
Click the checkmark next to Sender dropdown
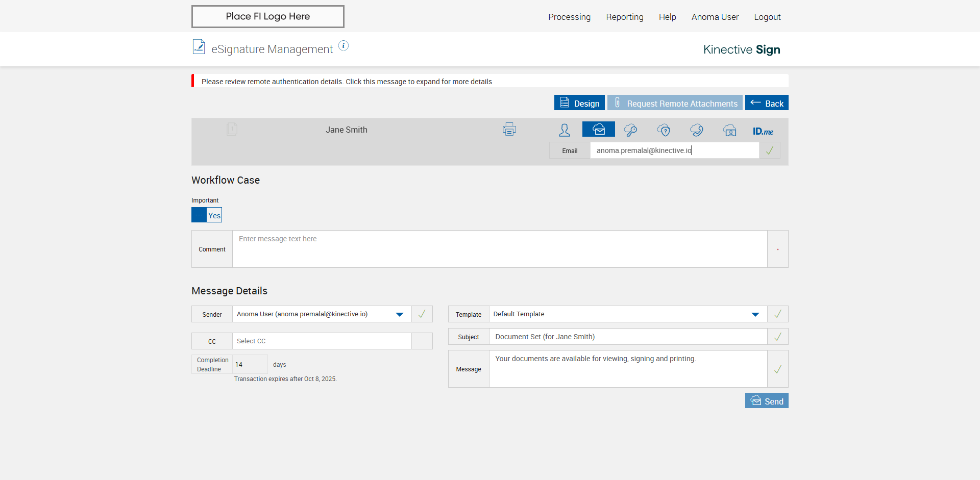tap(422, 314)
